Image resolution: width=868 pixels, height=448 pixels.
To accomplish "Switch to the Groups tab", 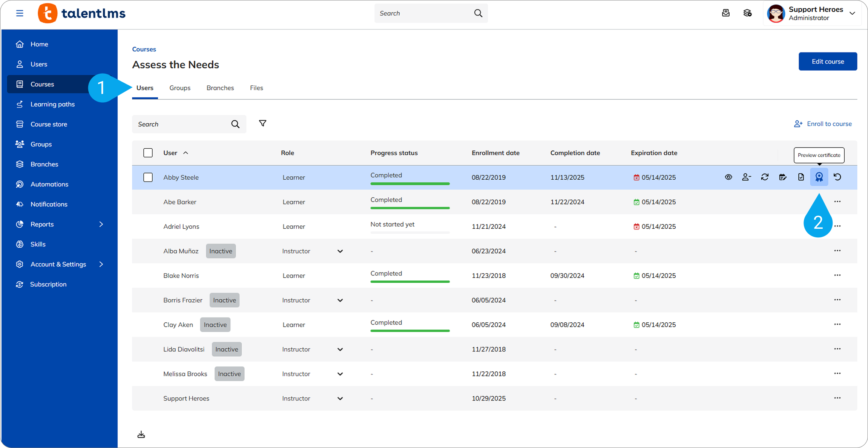I will [x=180, y=88].
